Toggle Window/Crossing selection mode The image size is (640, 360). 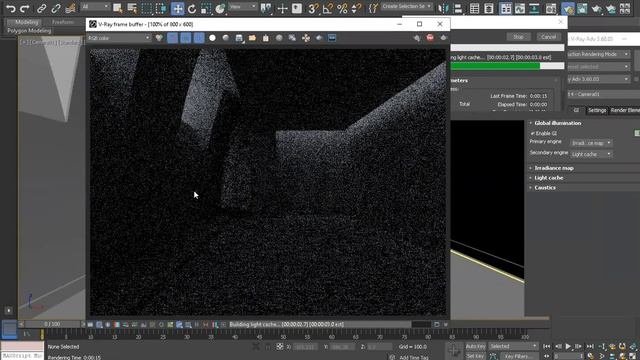point(161,8)
